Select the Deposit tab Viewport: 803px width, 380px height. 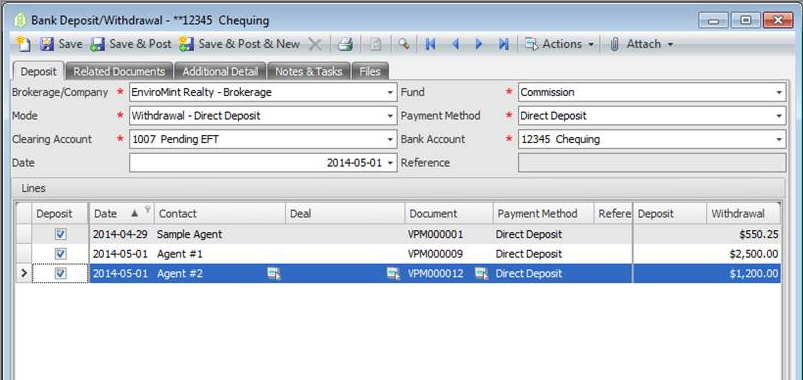(x=38, y=72)
